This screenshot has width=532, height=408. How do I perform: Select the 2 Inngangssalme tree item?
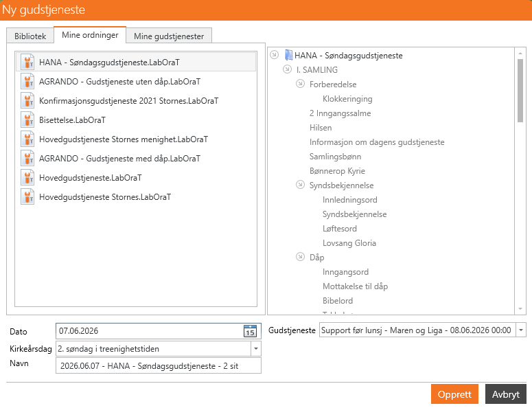[x=340, y=113]
